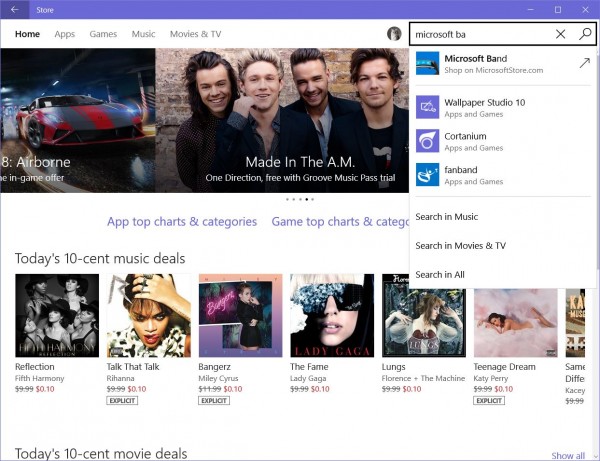600x461 pixels.
Task: Choose Search in Music option
Action: (447, 217)
